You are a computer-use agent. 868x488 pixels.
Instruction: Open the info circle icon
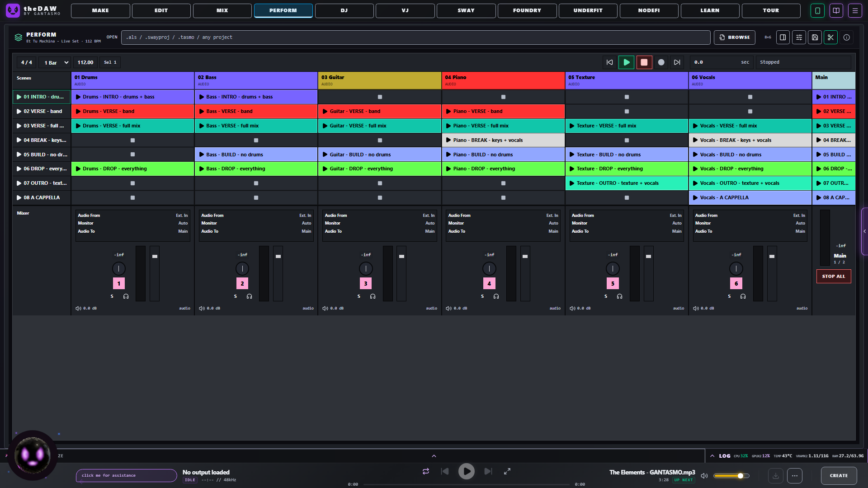(847, 38)
